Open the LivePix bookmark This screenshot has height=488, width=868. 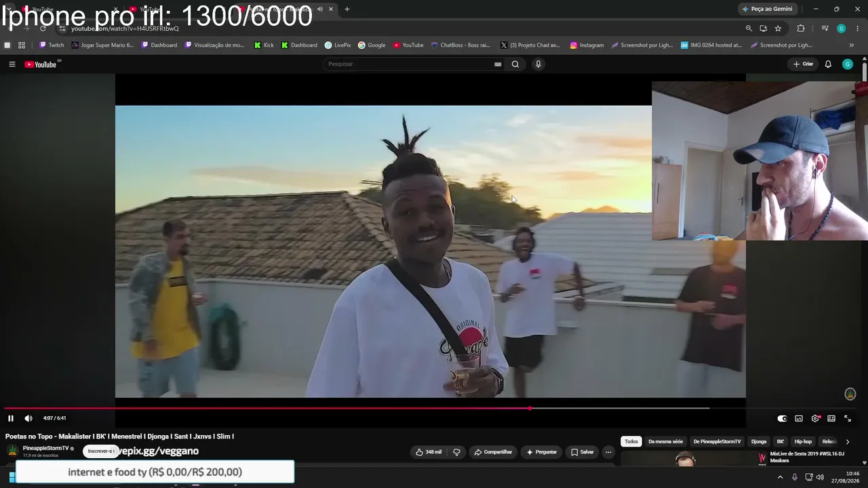[x=338, y=45]
